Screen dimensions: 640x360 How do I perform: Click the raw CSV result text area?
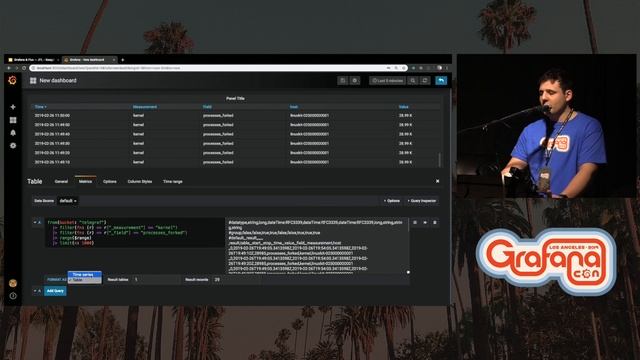[x=317, y=246]
